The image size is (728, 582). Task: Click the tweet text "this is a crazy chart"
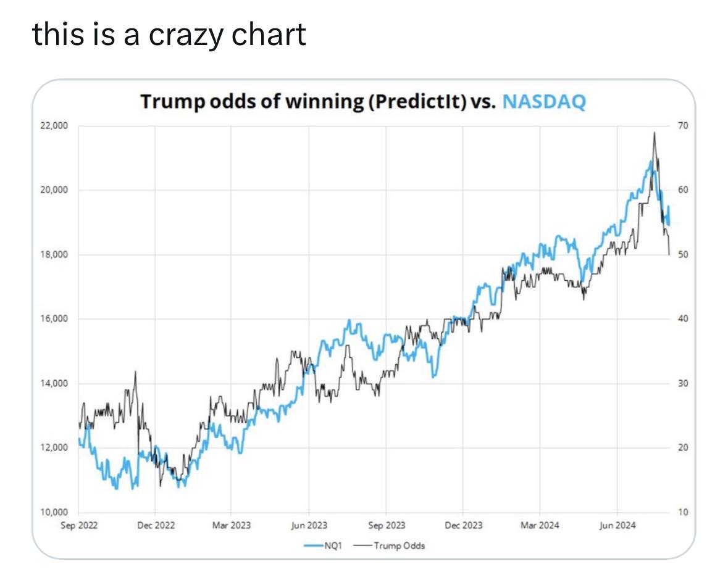click(x=169, y=34)
